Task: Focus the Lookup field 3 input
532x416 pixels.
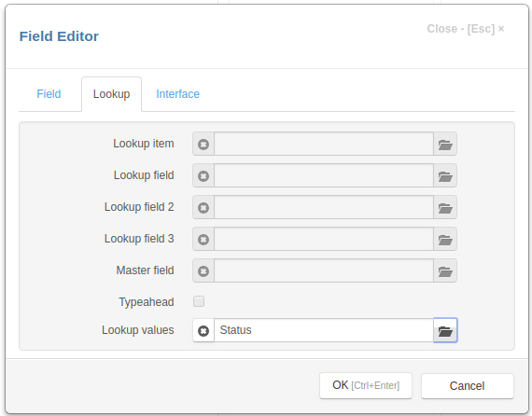Action: click(x=324, y=239)
